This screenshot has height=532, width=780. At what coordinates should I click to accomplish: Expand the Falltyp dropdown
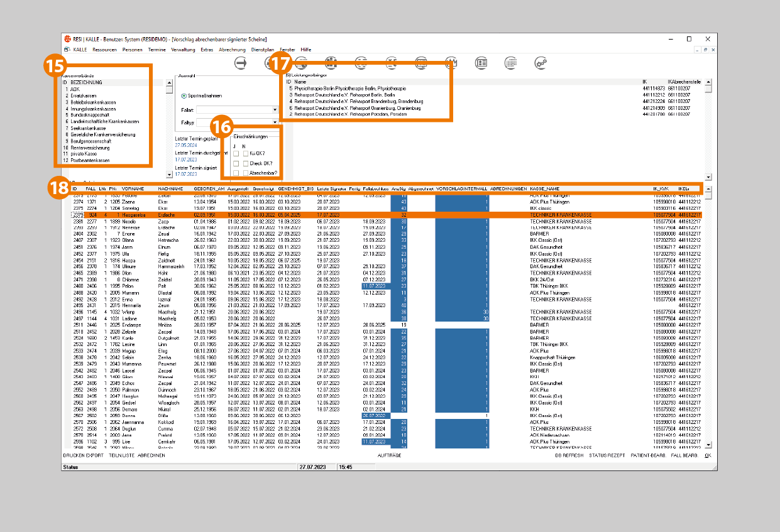[275, 123]
